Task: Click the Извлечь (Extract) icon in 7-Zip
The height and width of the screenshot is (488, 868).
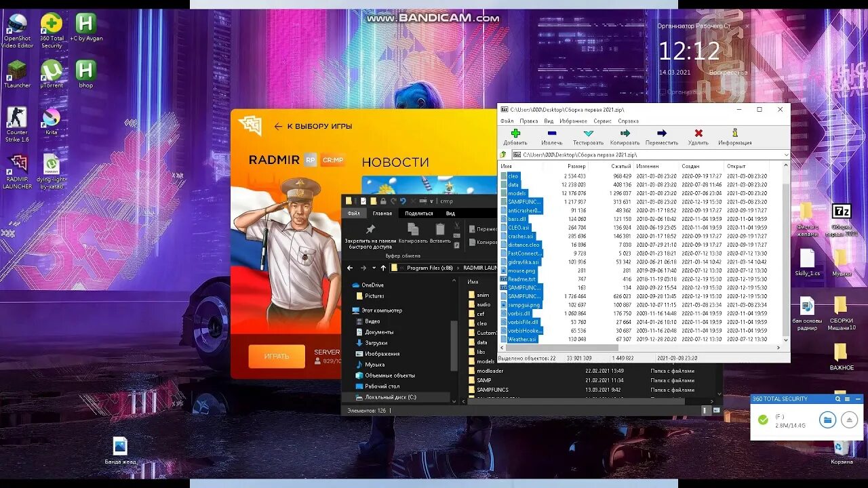Action: (552, 134)
